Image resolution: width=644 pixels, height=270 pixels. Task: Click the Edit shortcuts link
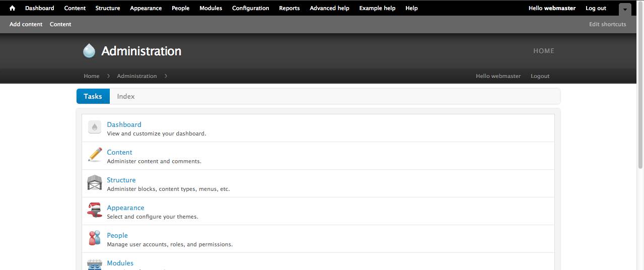point(607,24)
